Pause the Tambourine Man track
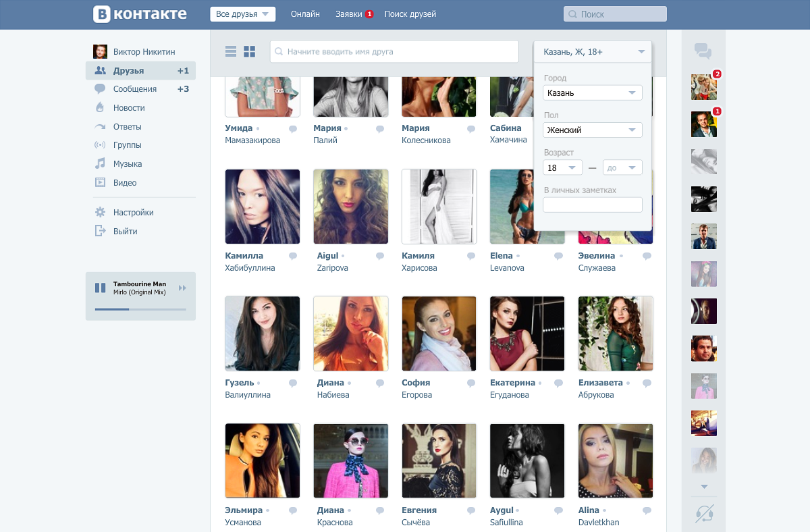Image resolution: width=810 pixels, height=532 pixels. [x=100, y=288]
